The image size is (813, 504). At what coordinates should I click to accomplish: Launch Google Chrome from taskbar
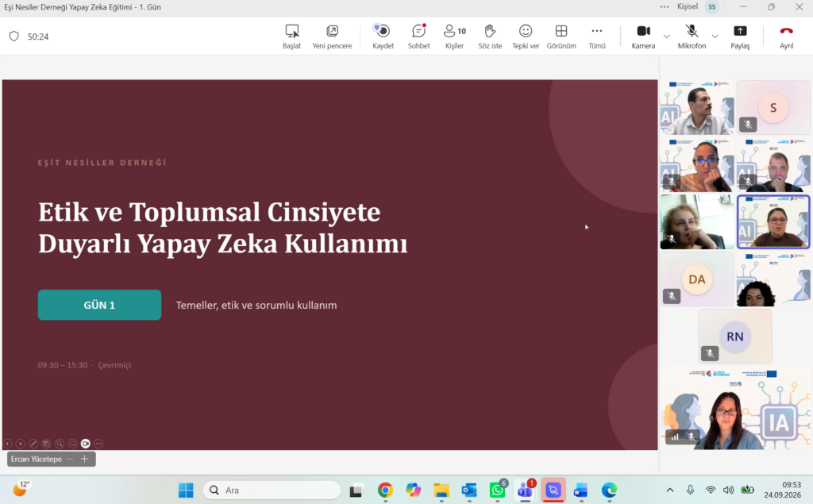(385, 490)
